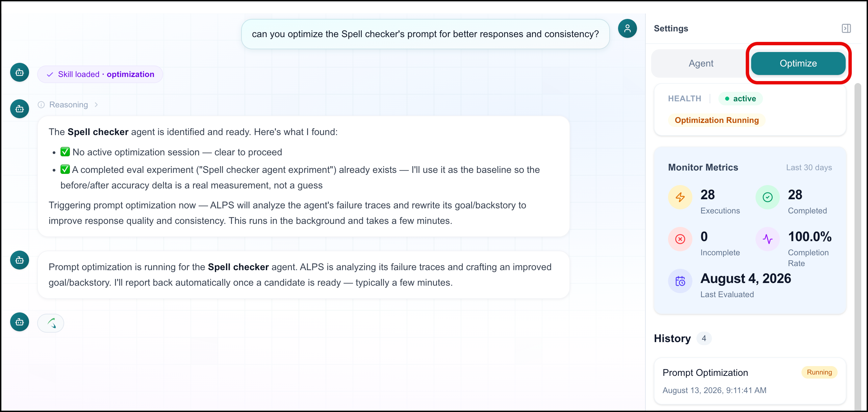Click the Optimization Running status badge
Screen dimensions: 868x412
tap(717, 120)
